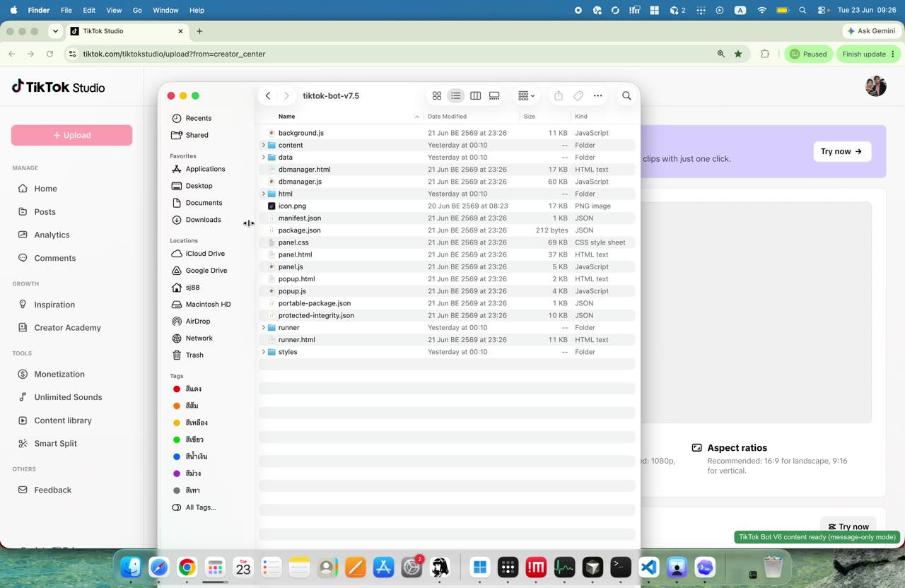This screenshot has height=588, width=905.
Task: Click the pink Upload button in TikTok Studio
Action: [x=71, y=136]
